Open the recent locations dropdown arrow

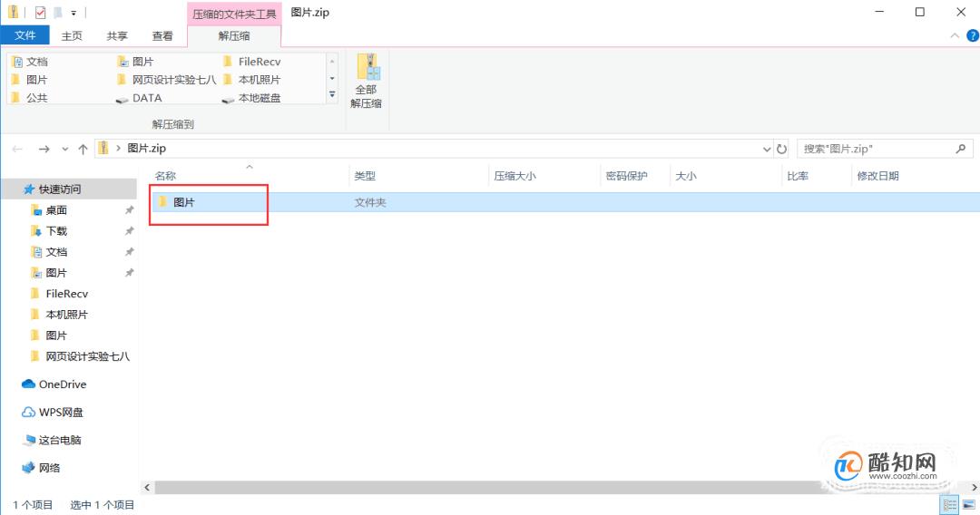click(x=65, y=150)
